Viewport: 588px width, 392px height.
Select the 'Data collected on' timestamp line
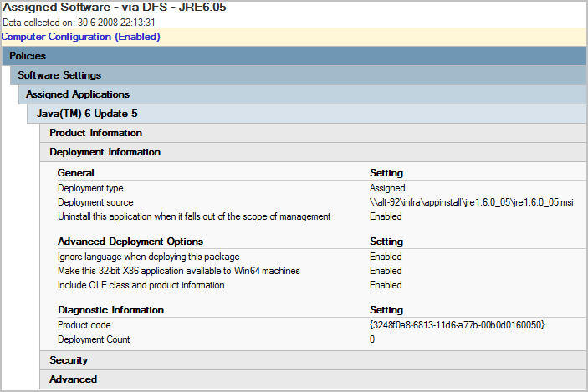(79, 23)
